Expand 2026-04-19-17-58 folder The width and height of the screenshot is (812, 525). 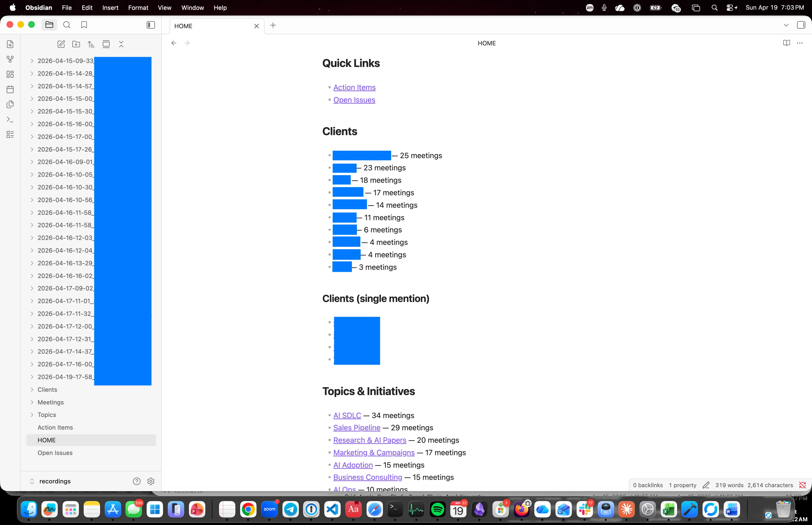32,377
